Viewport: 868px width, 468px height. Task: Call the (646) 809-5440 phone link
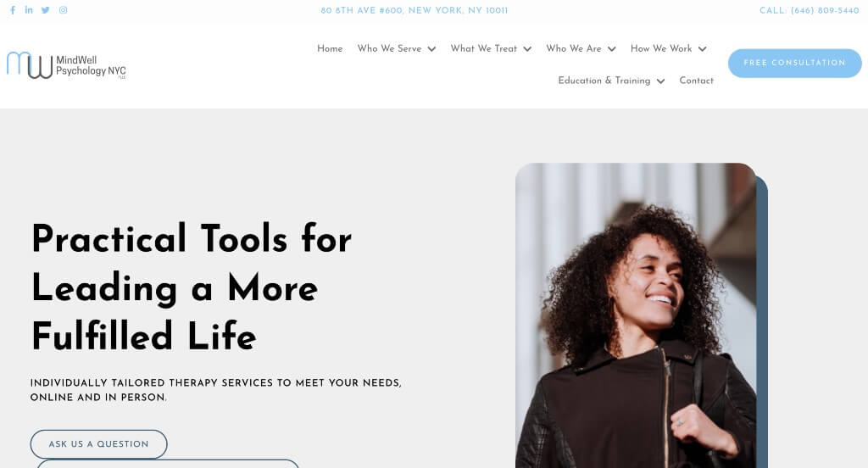pyautogui.click(x=809, y=10)
